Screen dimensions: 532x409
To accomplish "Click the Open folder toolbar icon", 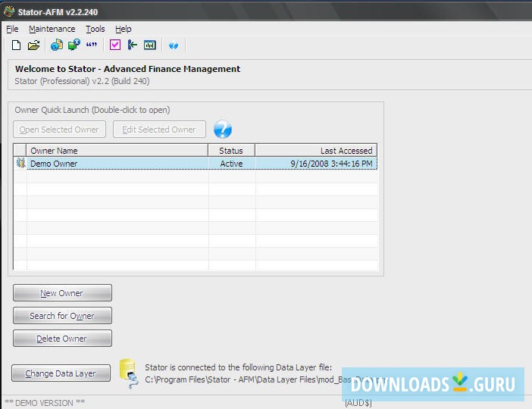I will click(x=33, y=45).
